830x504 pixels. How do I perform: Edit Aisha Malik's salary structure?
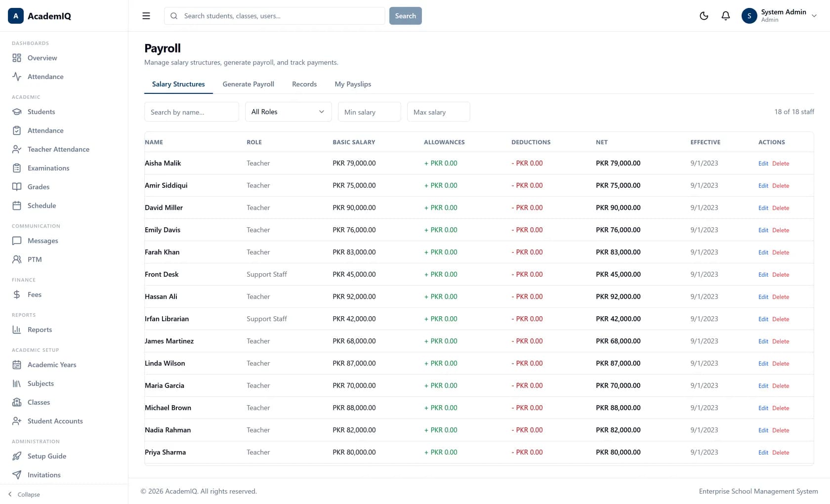[x=763, y=164]
